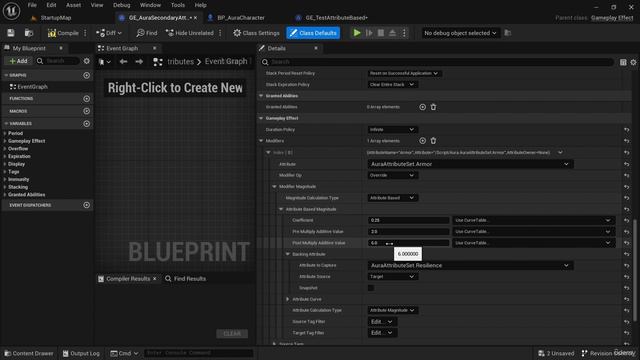Open Attribute to Capture Resilience dropdown
This screenshot has width=640, height=360.
[x=470, y=266]
